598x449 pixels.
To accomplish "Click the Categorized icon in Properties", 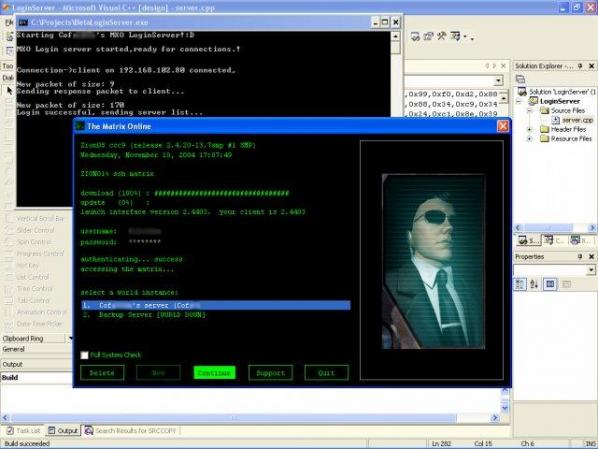I will coord(520,284).
